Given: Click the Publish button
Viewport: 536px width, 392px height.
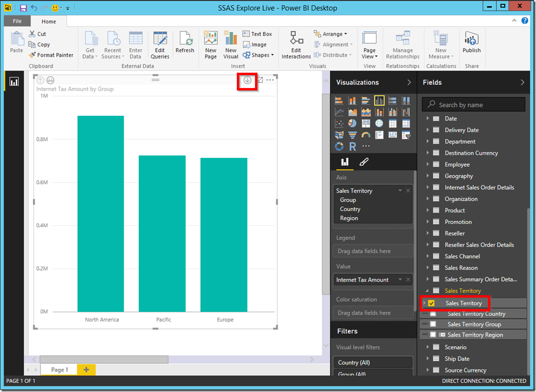Looking at the screenshot, I should [472, 42].
